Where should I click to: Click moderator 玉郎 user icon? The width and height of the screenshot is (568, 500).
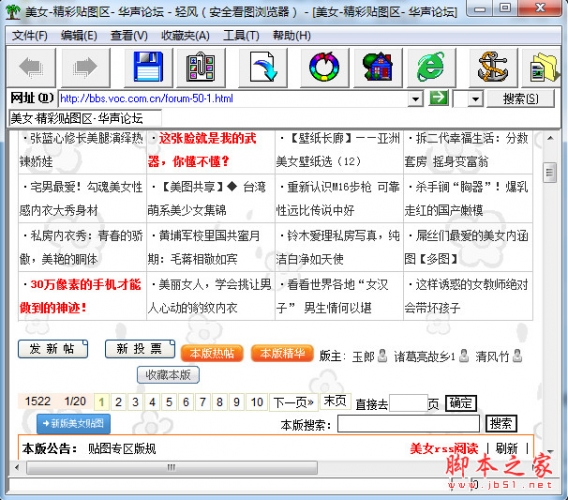(x=382, y=356)
